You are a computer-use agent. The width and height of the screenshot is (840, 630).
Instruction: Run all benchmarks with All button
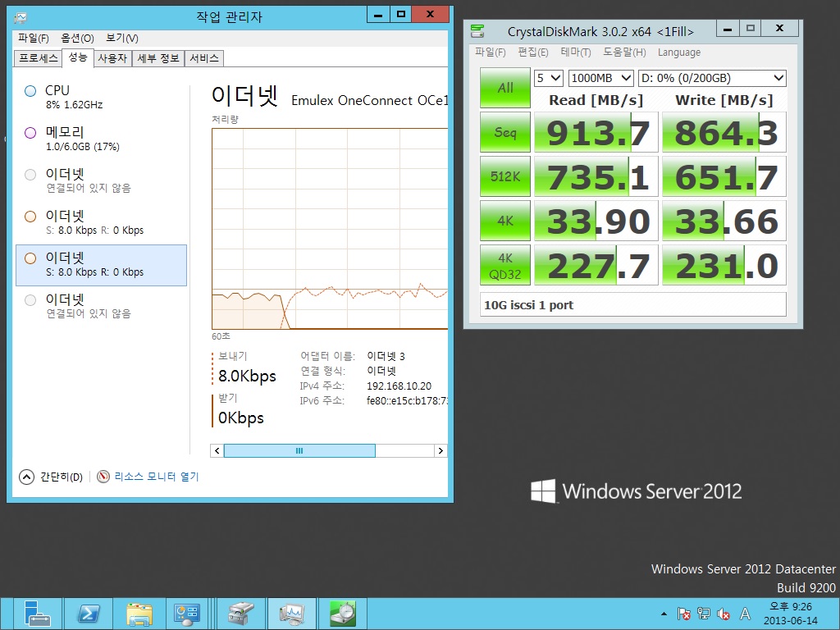click(505, 88)
